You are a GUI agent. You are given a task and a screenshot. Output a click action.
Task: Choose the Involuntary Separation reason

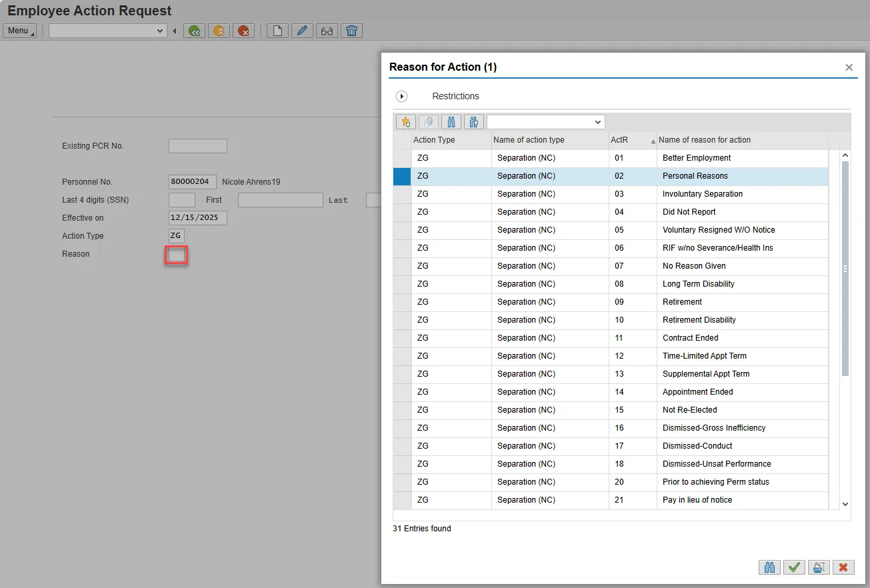pyautogui.click(x=702, y=194)
